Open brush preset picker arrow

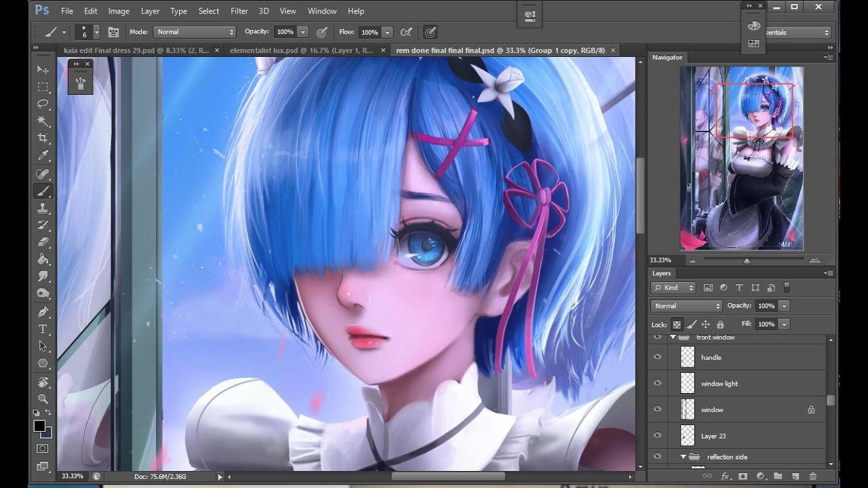pos(97,32)
